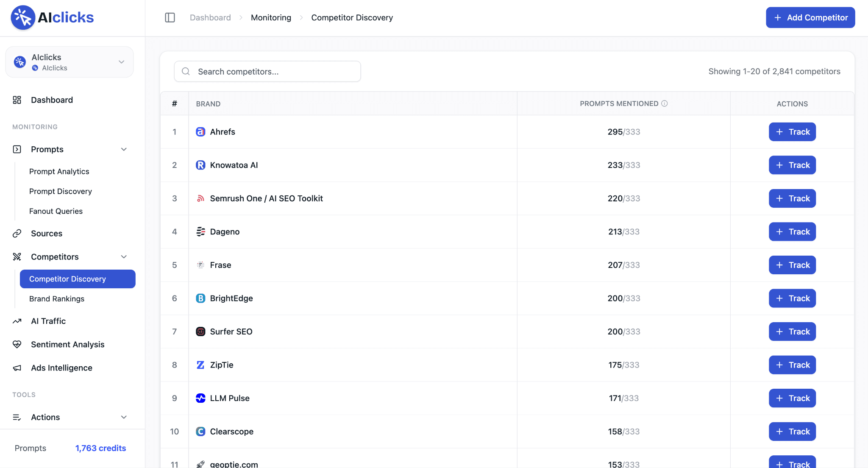
Task: Click the info icon beside Prompts Mentioned
Action: tap(665, 103)
